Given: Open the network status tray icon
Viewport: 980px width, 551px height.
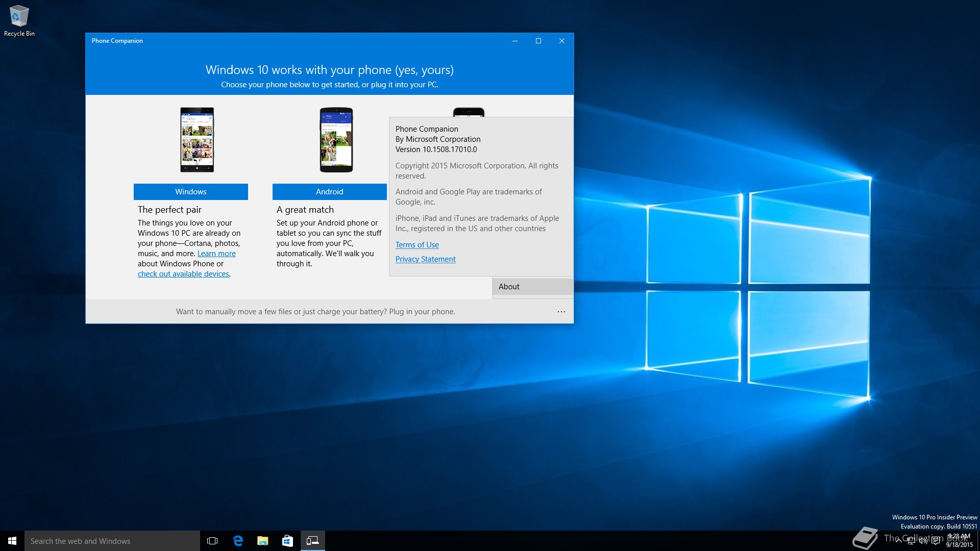Looking at the screenshot, I should pyautogui.click(x=911, y=541).
